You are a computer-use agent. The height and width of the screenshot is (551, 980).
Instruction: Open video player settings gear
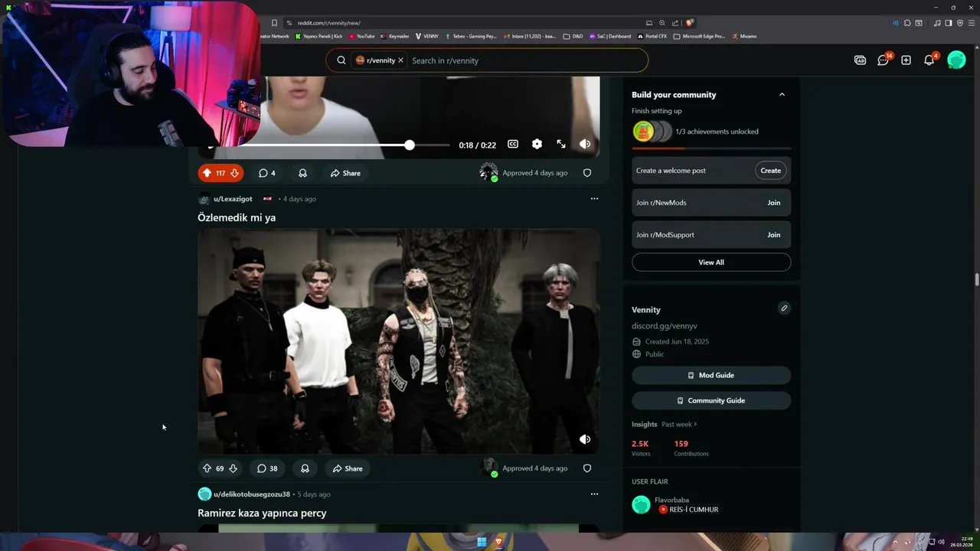[x=537, y=144]
